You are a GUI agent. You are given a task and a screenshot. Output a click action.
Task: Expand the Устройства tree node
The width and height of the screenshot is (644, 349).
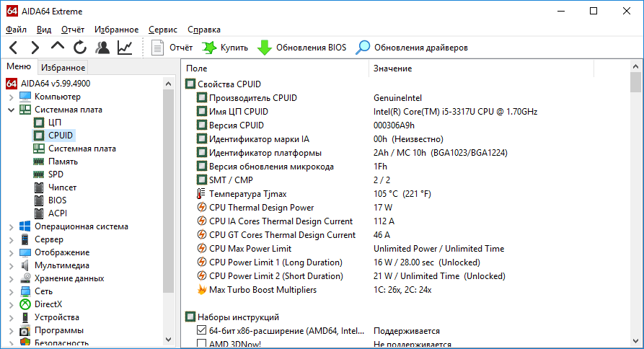click(11, 318)
